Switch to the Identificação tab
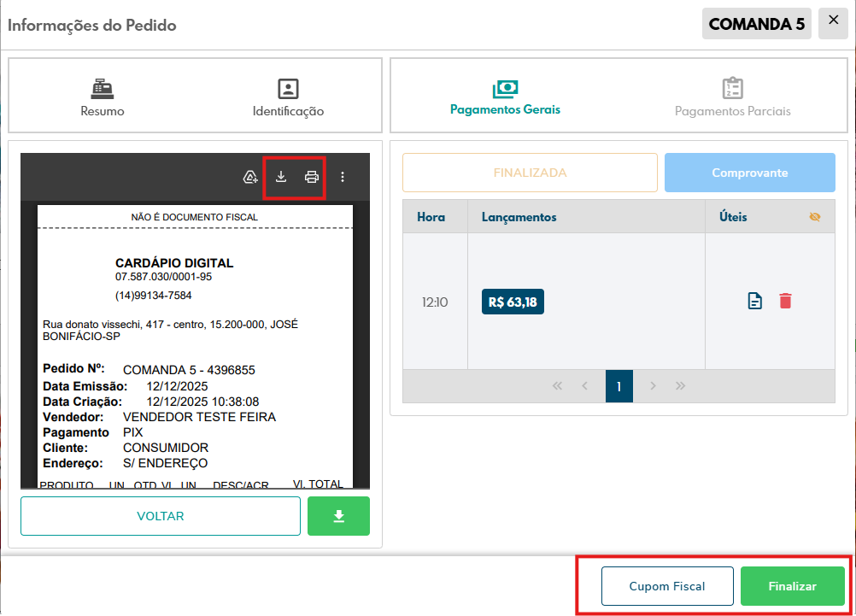This screenshot has height=616, width=856. 288,97
